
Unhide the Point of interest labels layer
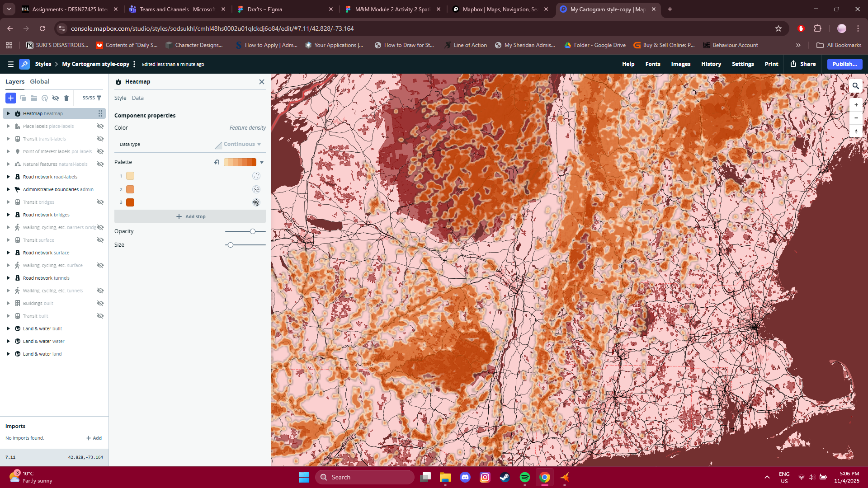tap(100, 151)
